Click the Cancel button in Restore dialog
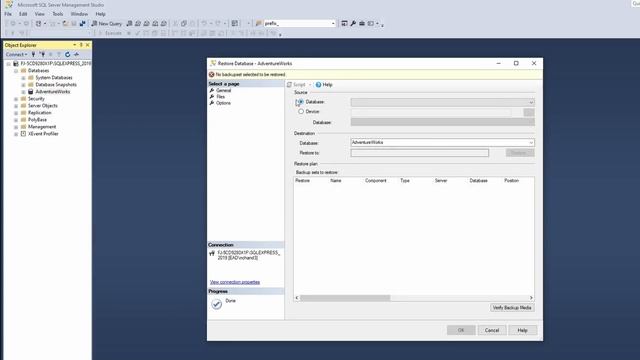 coord(492,330)
